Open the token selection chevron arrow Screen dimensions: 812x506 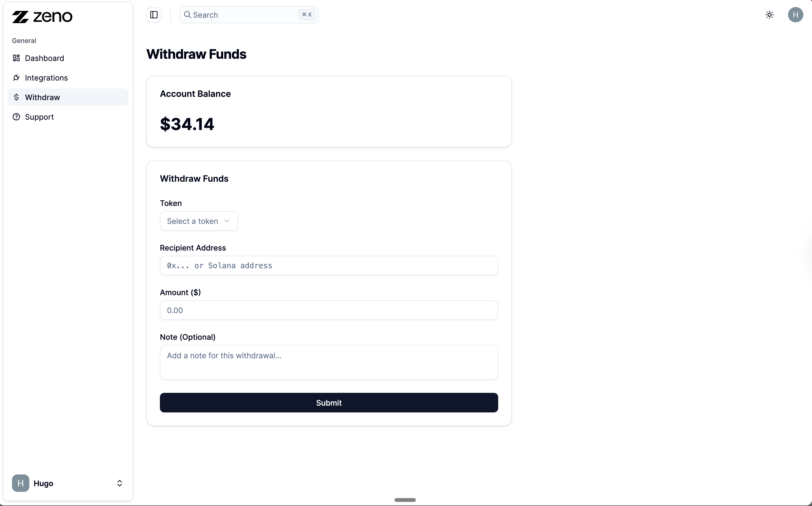227,221
